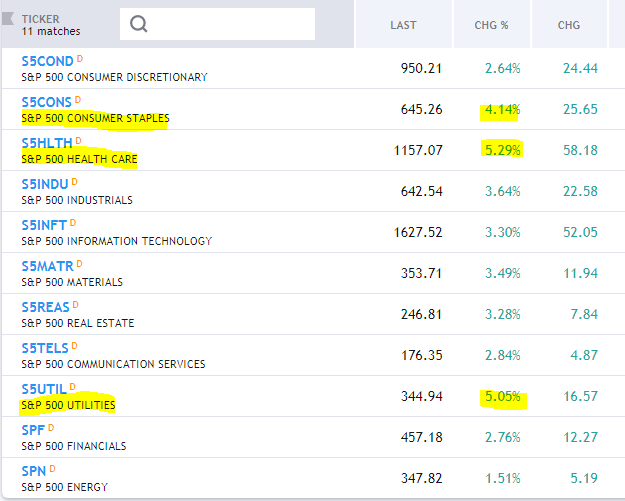The image size is (625, 501).
Task: Select the S&P 500 MATERIALS description
Action: [x=72, y=282]
